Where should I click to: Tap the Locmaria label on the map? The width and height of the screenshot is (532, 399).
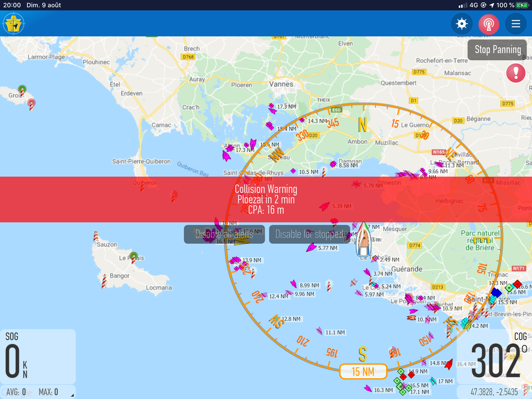[x=159, y=288]
